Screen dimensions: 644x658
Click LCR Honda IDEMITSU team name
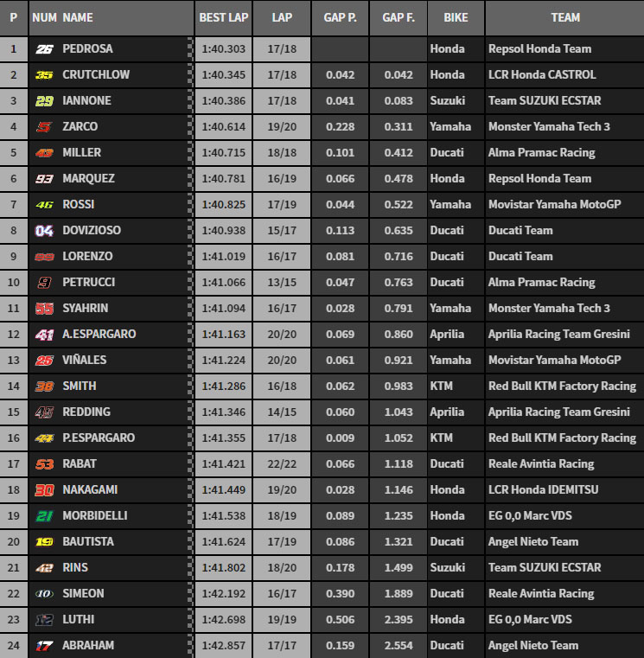tap(544, 489)
